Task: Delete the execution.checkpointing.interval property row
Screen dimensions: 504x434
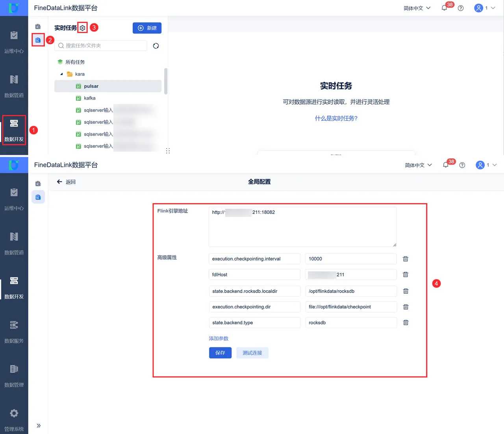Action: (x=406, y=259)
